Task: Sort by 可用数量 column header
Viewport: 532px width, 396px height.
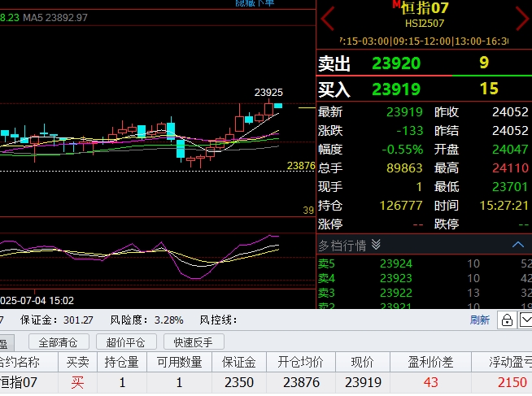Action: pyautogui.click(x=180, y=362)
